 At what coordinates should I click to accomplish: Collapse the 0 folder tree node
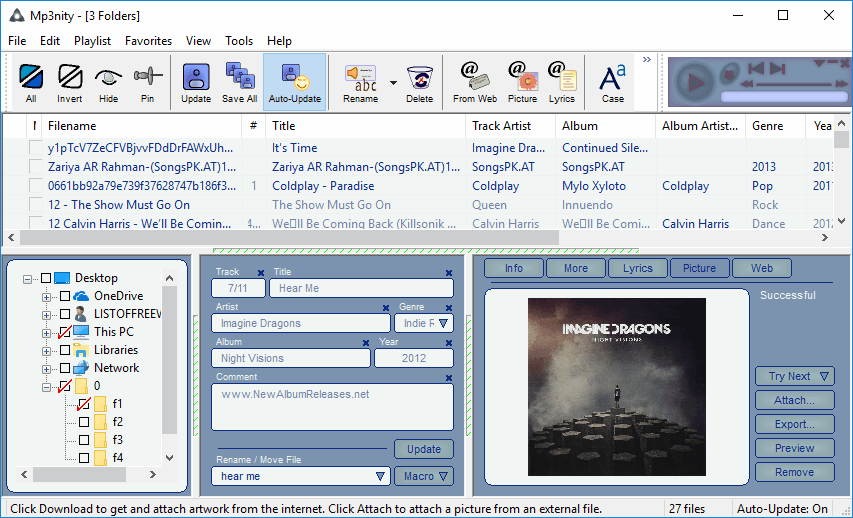tap(46, 387)
